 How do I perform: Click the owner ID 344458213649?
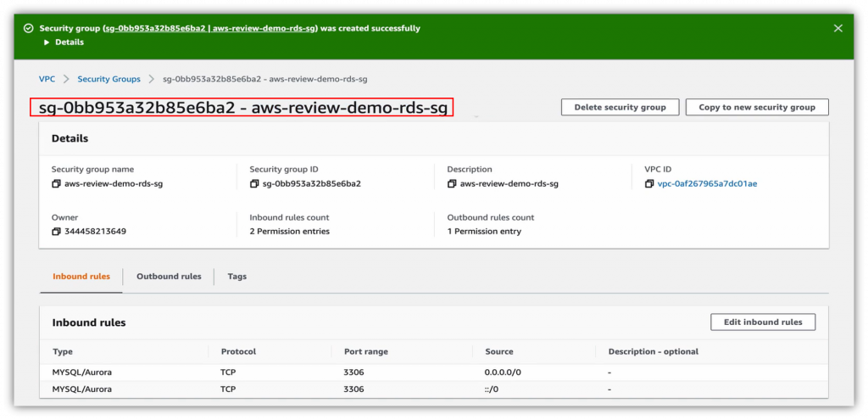(95, 232)
